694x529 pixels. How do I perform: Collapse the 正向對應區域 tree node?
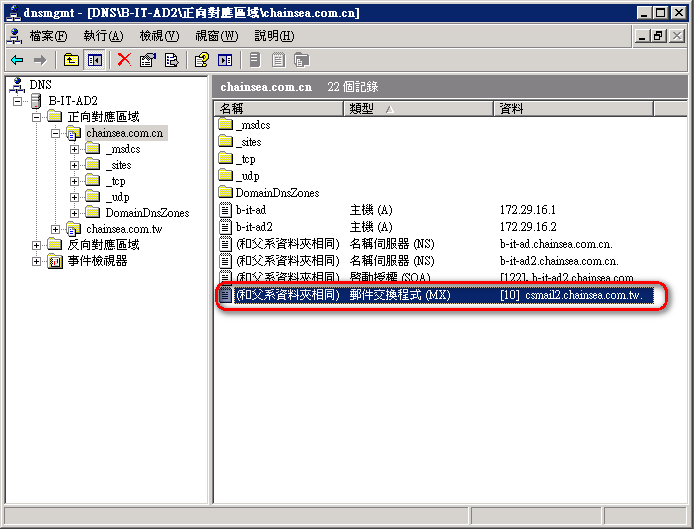pyautogui.click(x=37, y=117)
